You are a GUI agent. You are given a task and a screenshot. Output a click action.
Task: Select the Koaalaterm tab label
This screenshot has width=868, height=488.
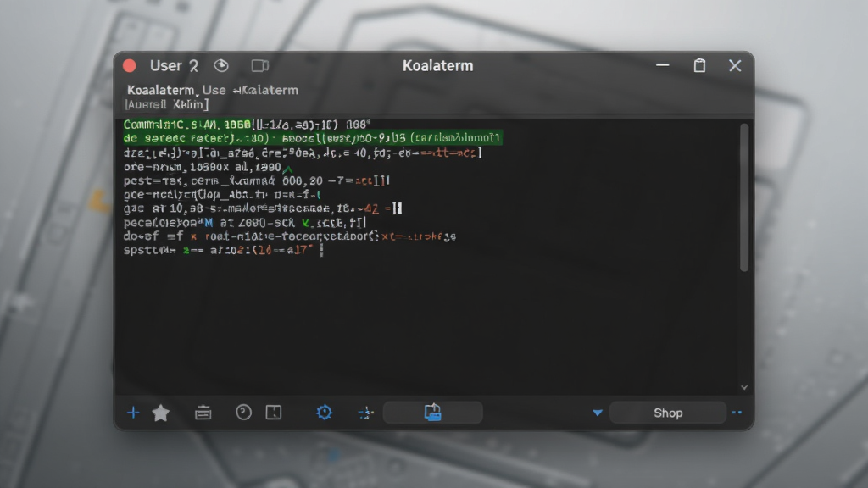[x=160, y=90]
